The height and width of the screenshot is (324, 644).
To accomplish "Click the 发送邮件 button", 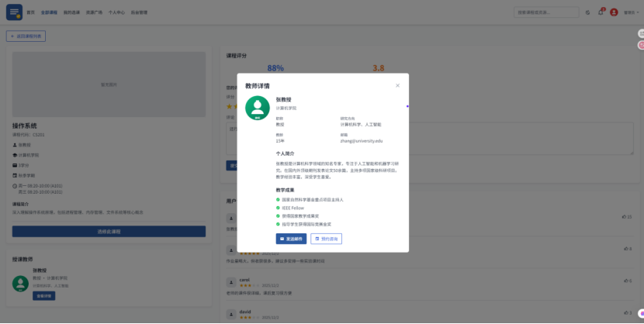I will [x=291, y=239].
